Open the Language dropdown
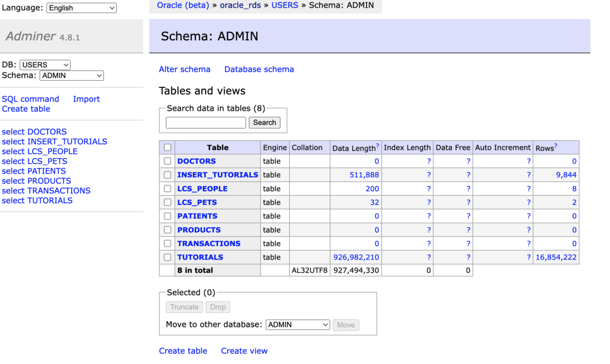 81,8
